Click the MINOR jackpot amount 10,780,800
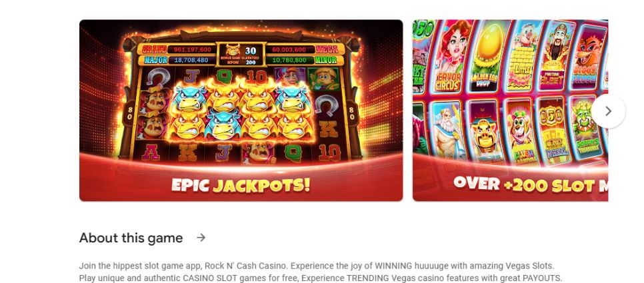Screen dimensions: 644x283 (291, 61)
